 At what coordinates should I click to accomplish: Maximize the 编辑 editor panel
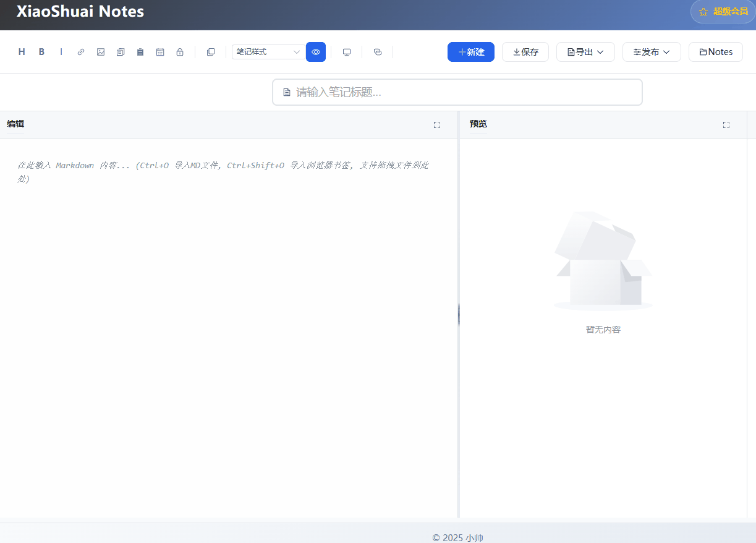tap(437, 125)
